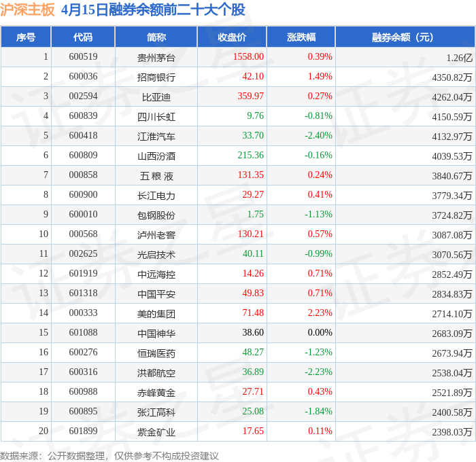Image resolution: width=476 pixels, height=462 pixels.
Task: Click closing price 29.27
Action: (253, 195)
